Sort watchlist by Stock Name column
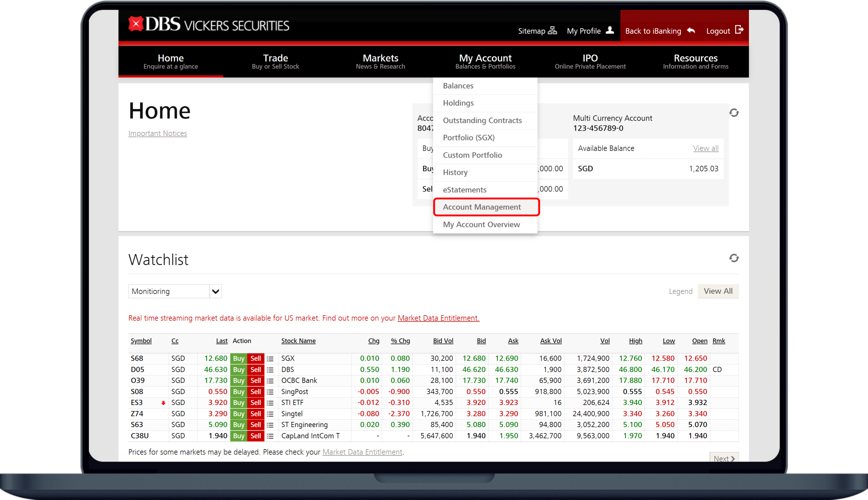868x500 pixels. 298,341
